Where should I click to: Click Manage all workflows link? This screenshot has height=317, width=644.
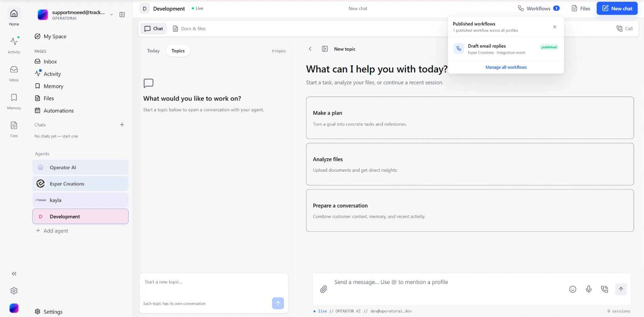(506, 67)
